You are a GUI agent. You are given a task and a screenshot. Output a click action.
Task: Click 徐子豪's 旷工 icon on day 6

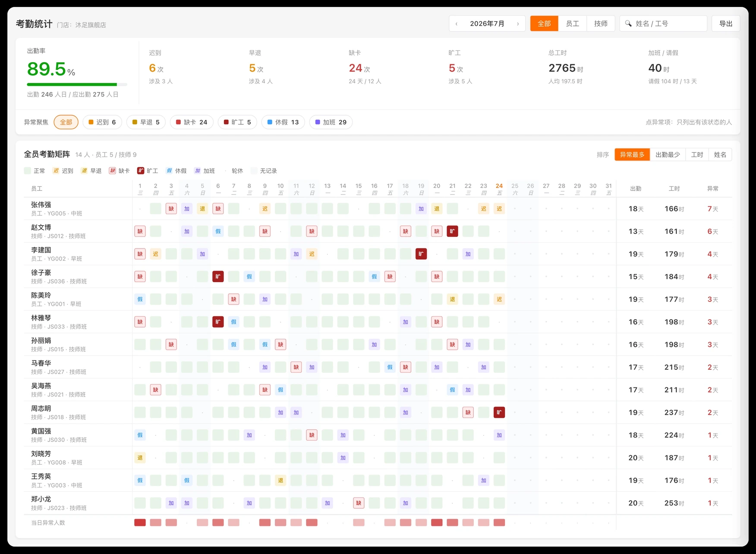(218, 277)
